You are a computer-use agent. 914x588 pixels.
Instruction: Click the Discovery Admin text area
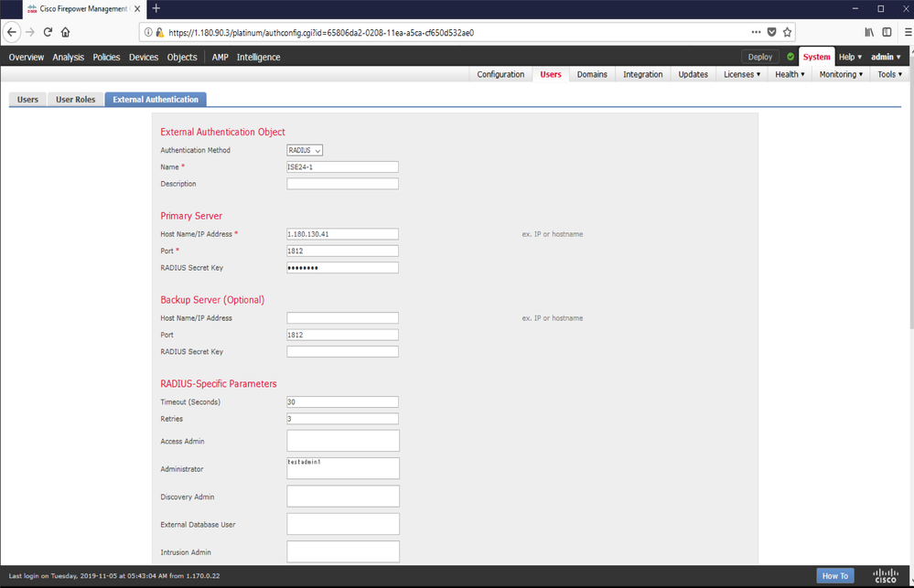[343, 496]
